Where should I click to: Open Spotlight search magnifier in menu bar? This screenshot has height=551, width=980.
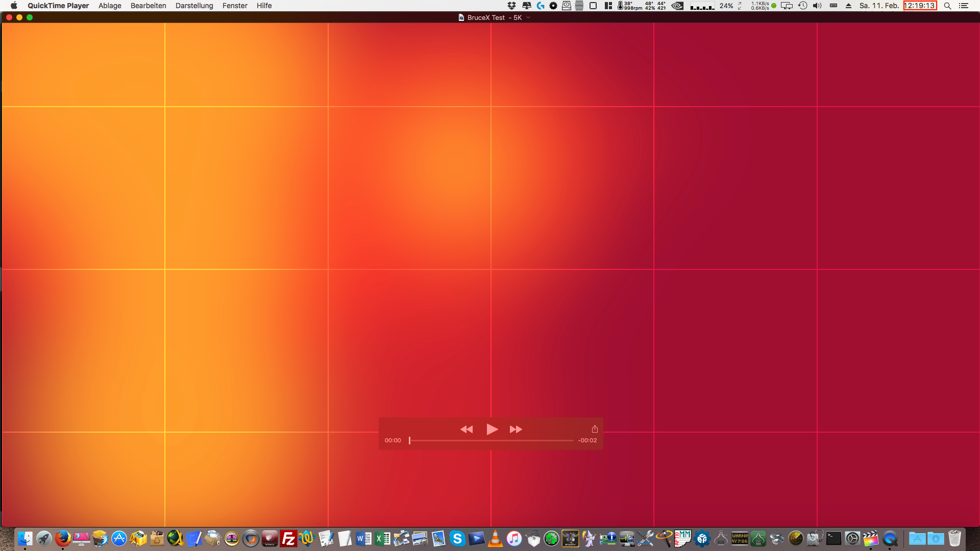tap(947, 6)
